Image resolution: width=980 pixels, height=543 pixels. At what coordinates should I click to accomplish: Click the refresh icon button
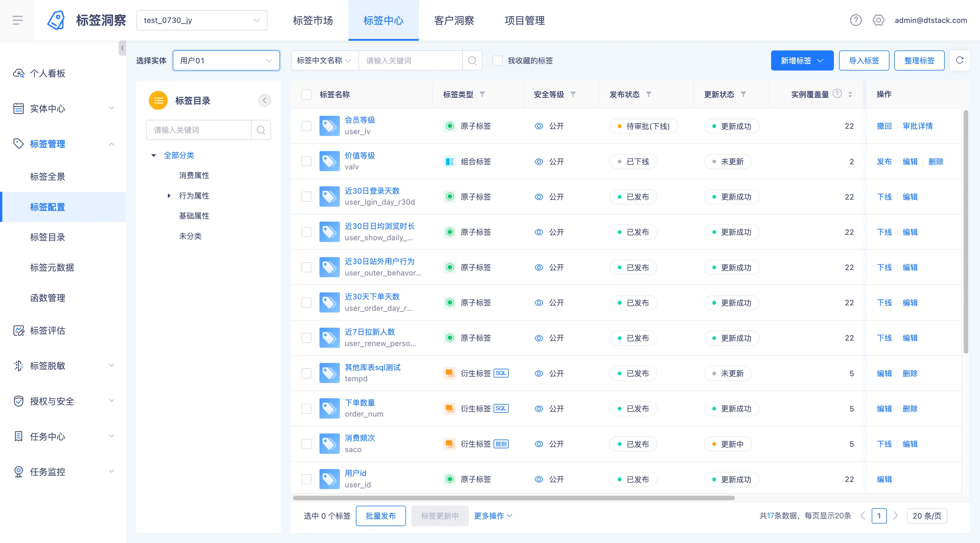959,60
